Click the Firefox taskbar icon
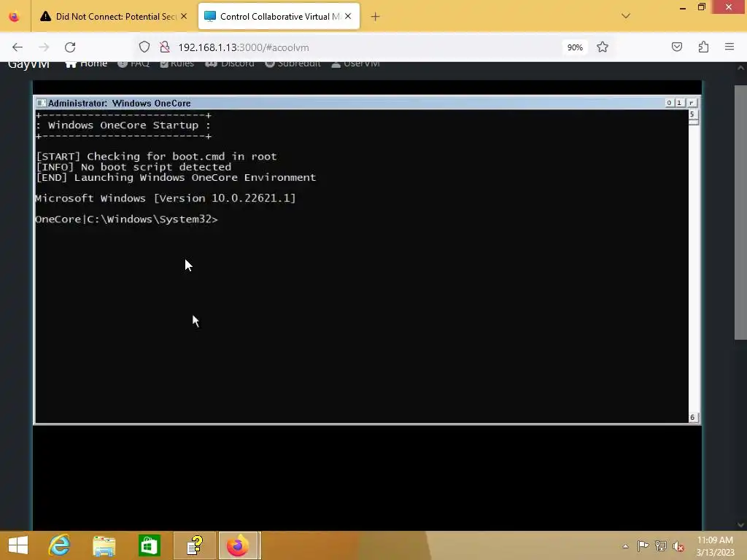The height and width of the screenshot is (560, 747). [x=238, y=545]
